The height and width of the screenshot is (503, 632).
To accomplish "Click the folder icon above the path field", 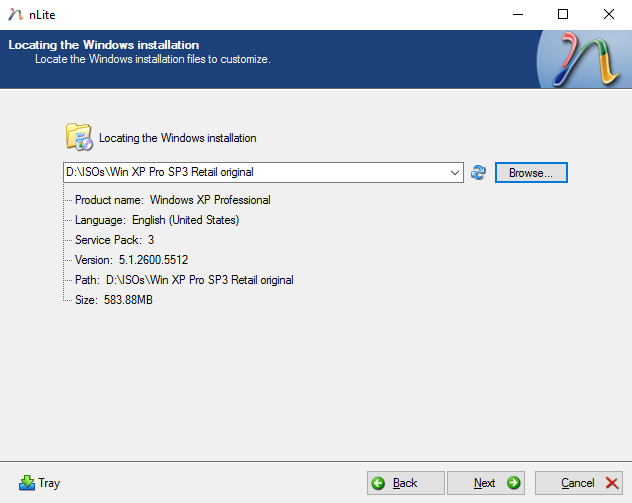I will pyautogui.click(x=79, y=137).
